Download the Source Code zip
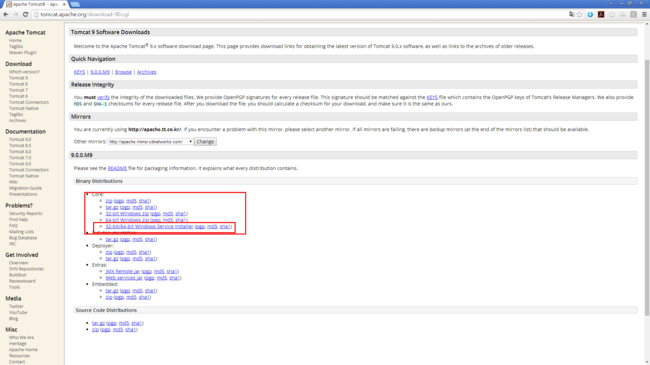This screenshot has height=365, width=650. coord(95,330)
